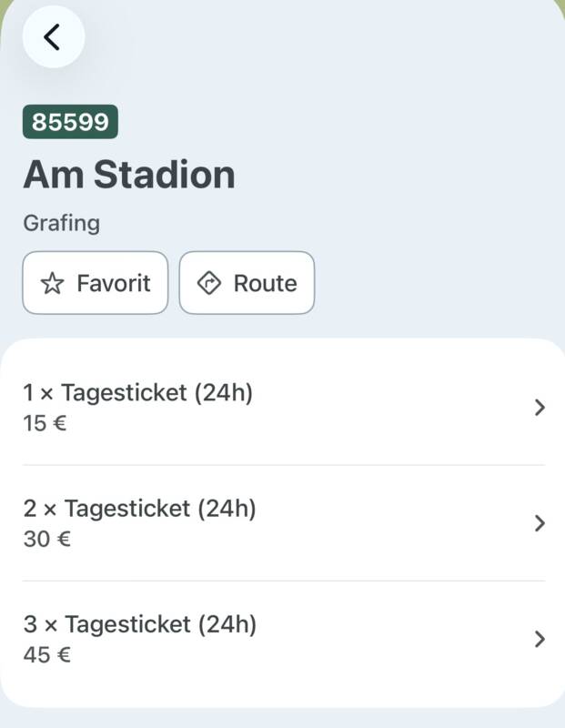The image size is (565, 728).
Task: Select the 2 × Tagesticket (24h) option
Action: tap(284, 523)
